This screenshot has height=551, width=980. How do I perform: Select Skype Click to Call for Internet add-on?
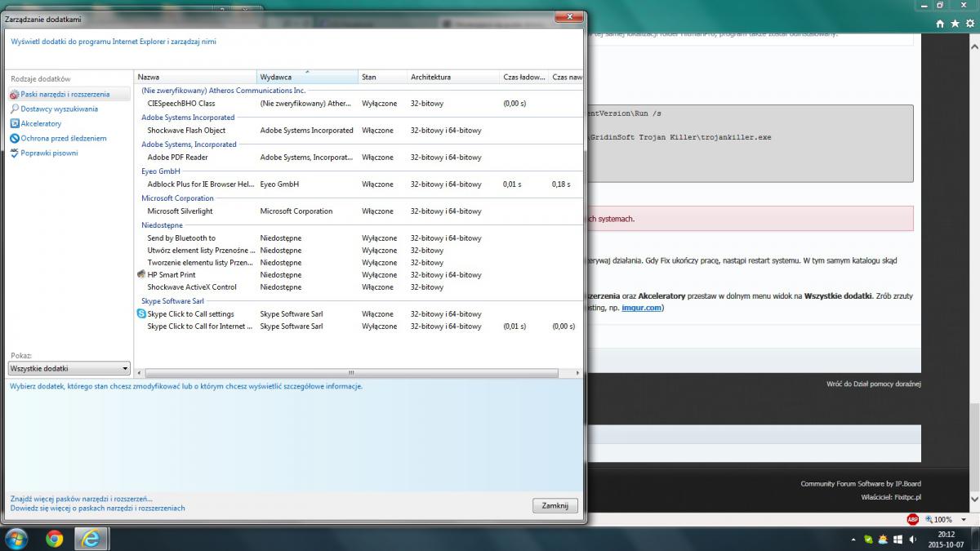[359, 327]
